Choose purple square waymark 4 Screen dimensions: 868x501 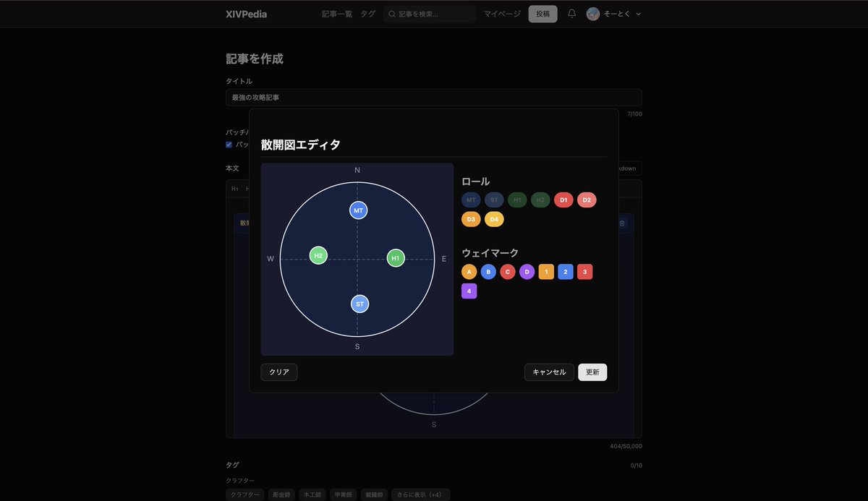469,291
